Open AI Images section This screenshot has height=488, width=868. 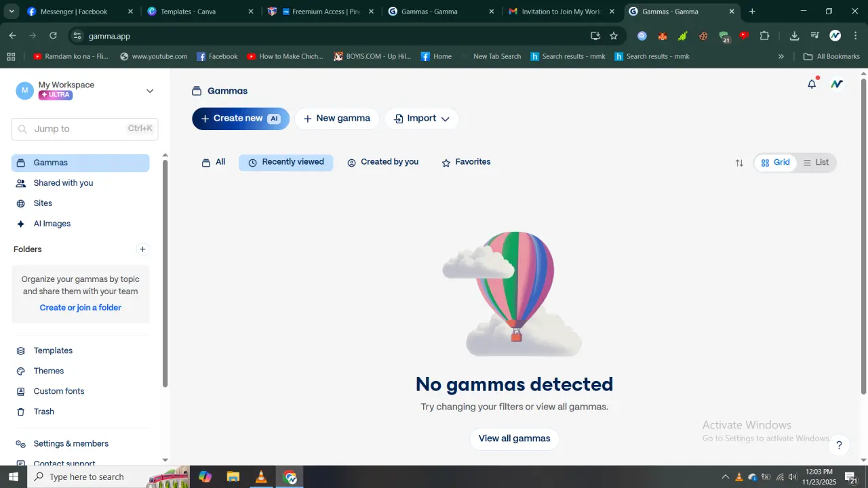pos(81,224)
